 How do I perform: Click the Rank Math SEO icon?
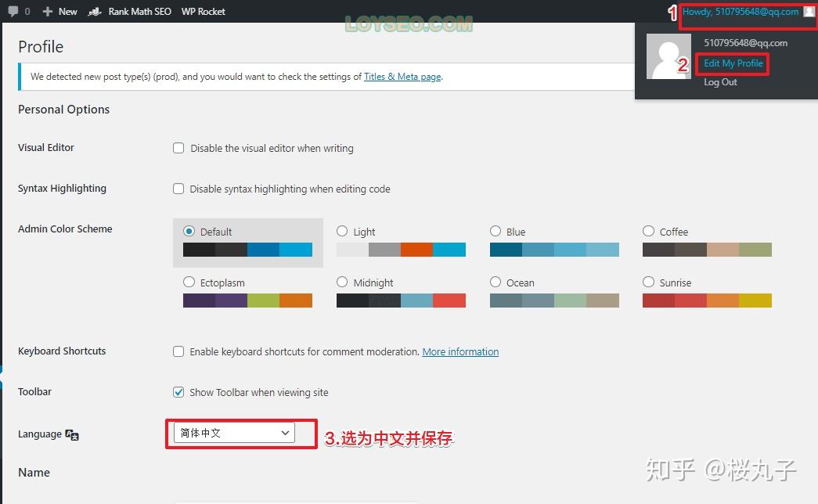[95, 12]
